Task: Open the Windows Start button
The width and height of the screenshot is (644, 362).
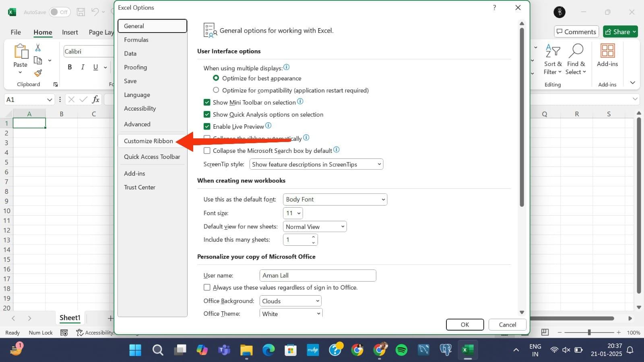Action: (x=135, y=350)
